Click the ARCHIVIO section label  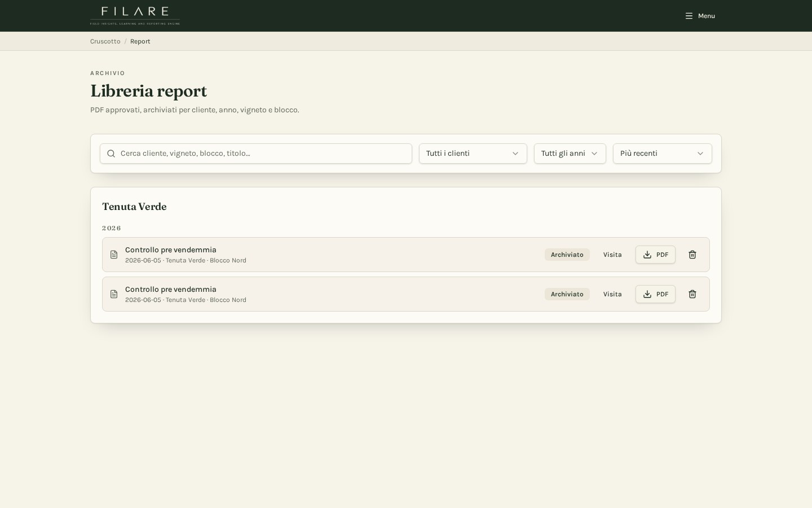108,73
